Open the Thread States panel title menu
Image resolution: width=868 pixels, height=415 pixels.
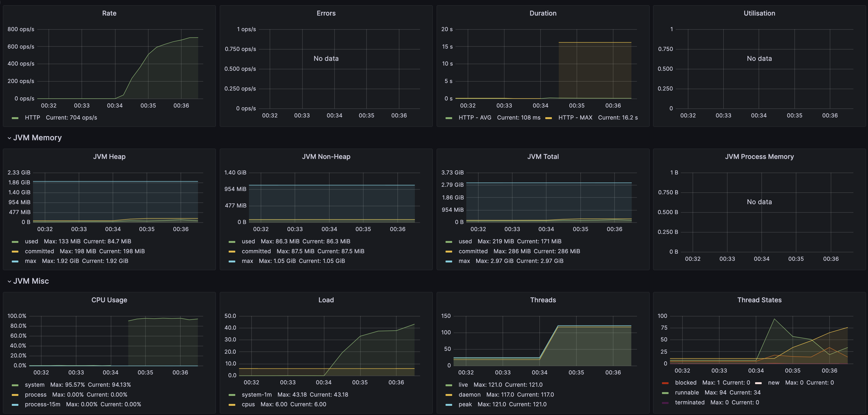click(759, 300)
